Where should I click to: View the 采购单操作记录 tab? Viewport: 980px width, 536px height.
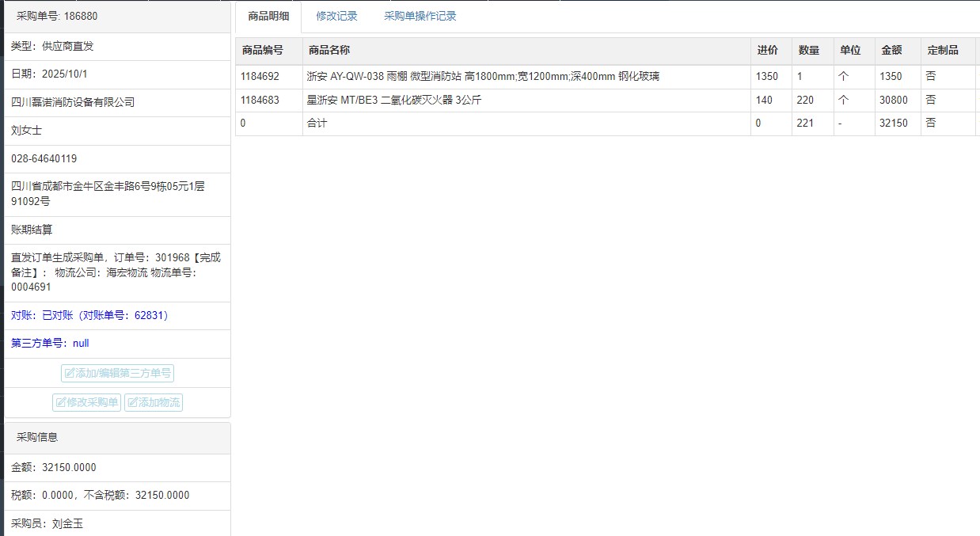[420, 16]
